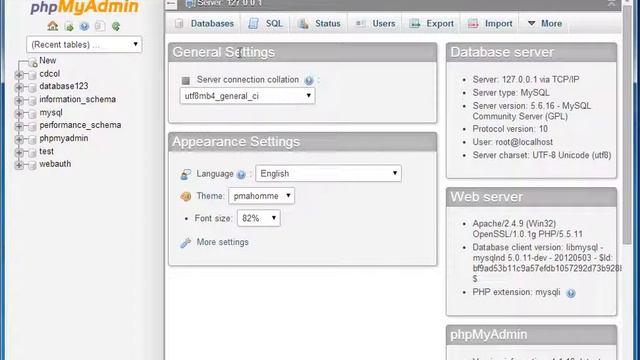Open the Language dropdown showing English
Screen dimensions: 640x360
(x=328, y=173)
